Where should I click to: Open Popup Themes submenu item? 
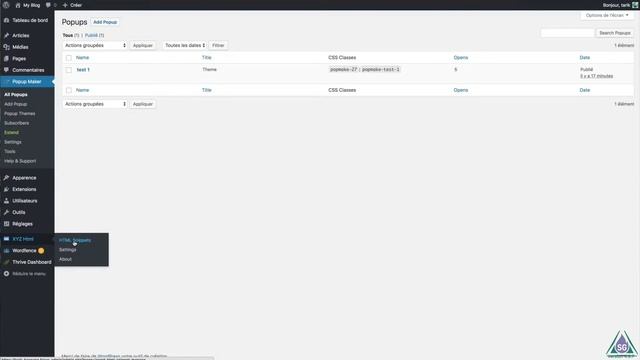(20, 113)
